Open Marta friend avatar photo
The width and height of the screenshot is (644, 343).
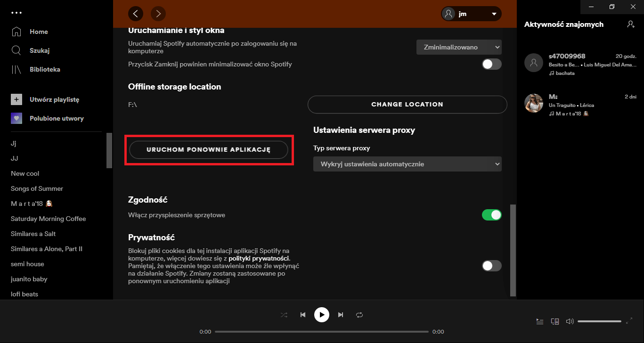point(534,103)
